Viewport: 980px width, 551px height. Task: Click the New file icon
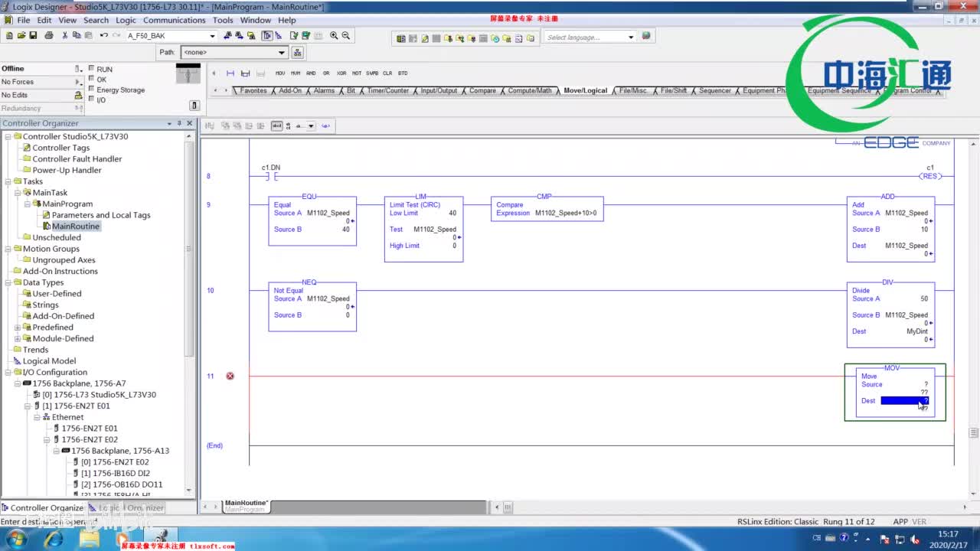9,35
